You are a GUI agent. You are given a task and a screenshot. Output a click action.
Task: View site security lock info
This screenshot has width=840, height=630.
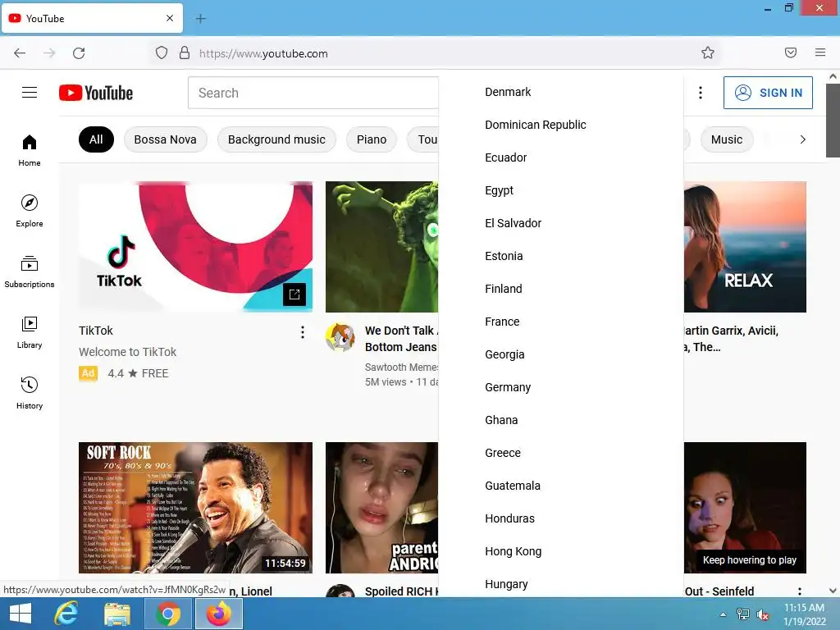(185, 53)
